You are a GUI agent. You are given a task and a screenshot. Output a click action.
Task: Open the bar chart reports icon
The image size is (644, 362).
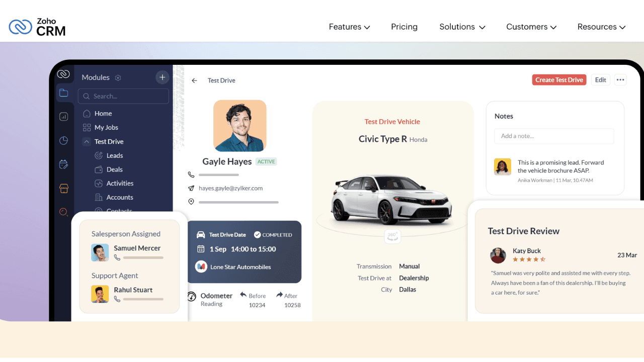(x=63, y=117)
